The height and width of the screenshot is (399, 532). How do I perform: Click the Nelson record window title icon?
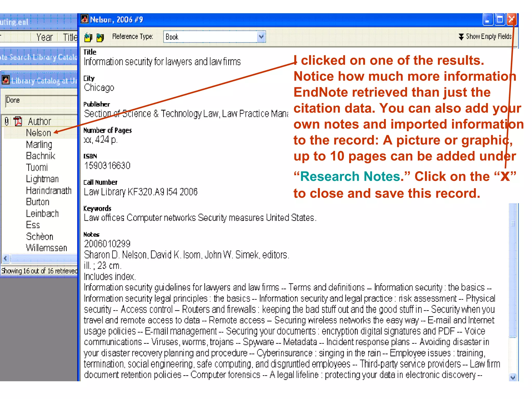pyautogui.click(x=84, y=19)
